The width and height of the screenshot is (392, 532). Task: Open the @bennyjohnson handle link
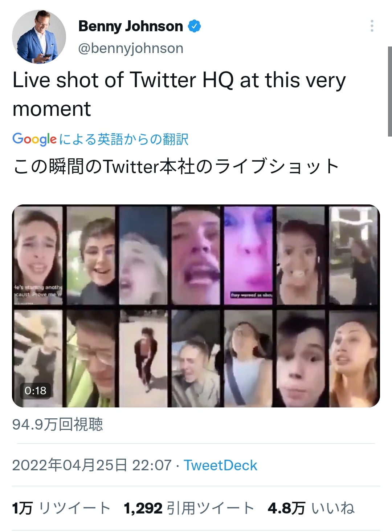pos(131,48)
